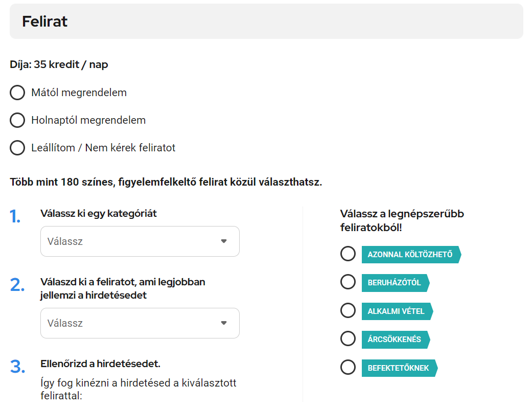Image resolution: width=532 pixels, height=407 pixels.
Task: Click the teal "ALKALMI VÉTEL" label tag
Action: [396, 311]
